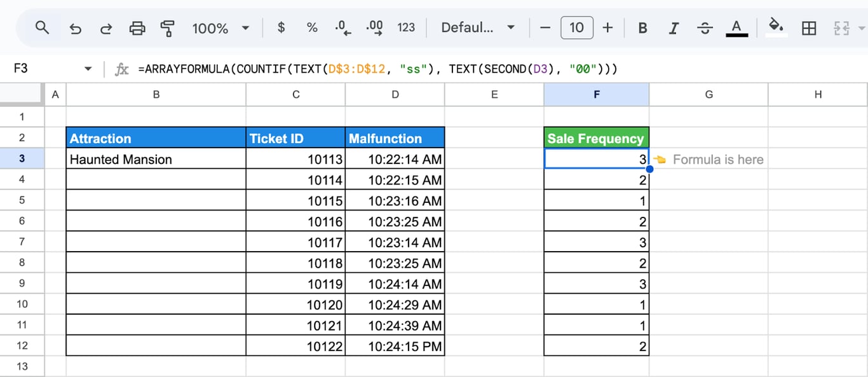Select column A header
The width and height of the screenshot is (868, 377).
[x=55, y=94]
